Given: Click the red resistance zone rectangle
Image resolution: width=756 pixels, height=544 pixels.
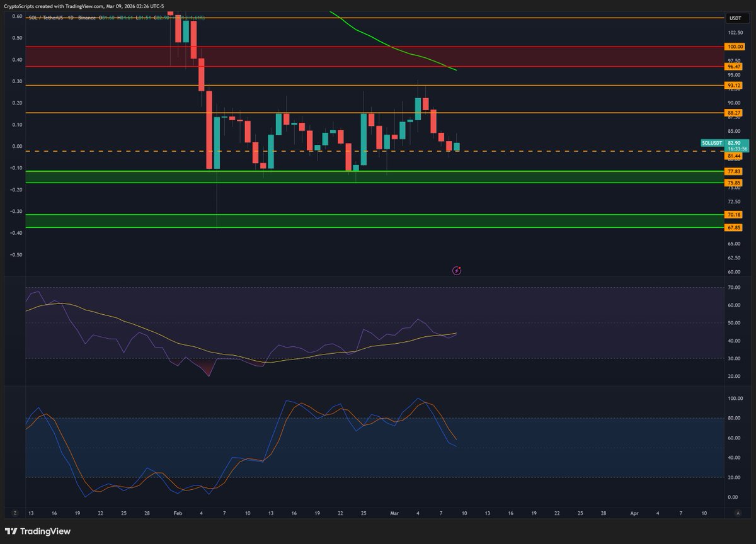Looking at the screenshot, I should pyautogui.click(x=374, y=57).
